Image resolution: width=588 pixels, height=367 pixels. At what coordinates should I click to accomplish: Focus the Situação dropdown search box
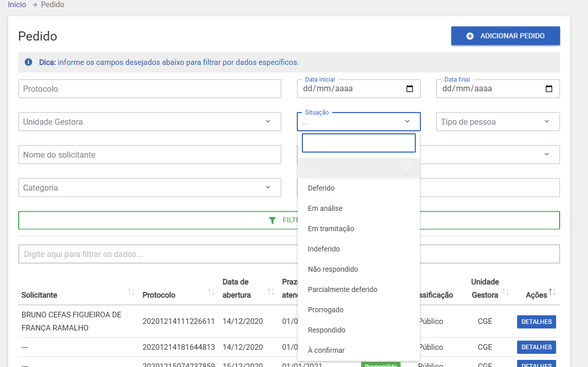click(x=359, y=143)
